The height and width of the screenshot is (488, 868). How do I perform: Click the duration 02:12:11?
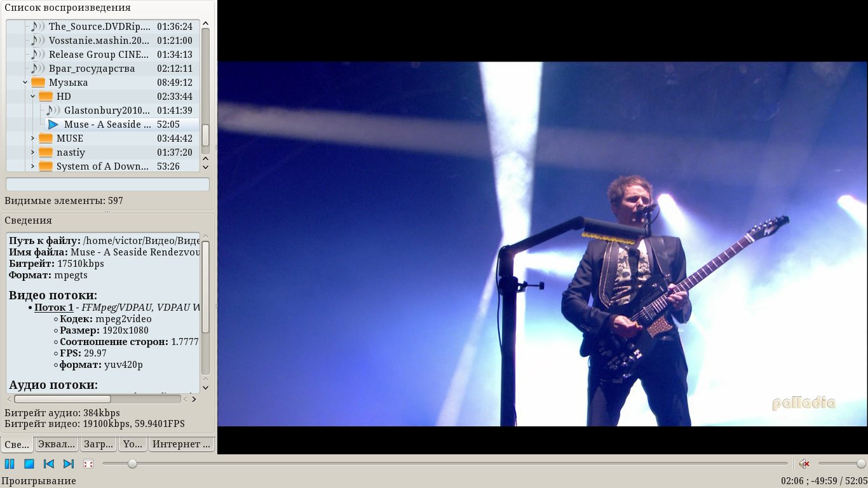tap(175, 69)
